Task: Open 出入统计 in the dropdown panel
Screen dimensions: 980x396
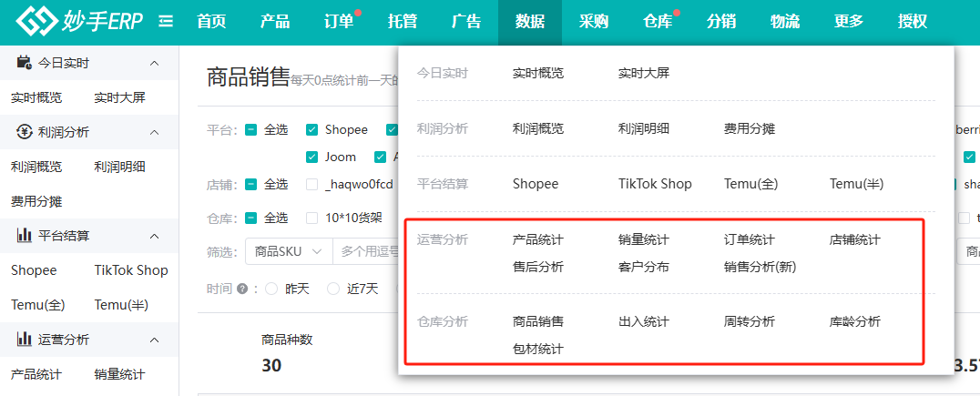Action: click(644, 321)
